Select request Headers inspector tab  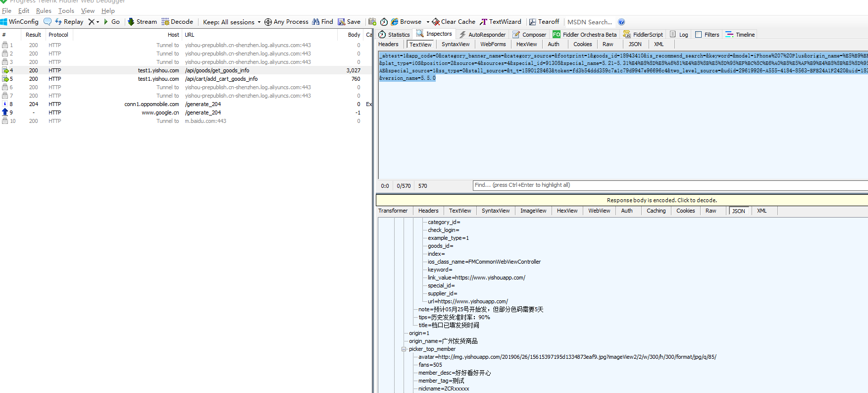388,44
